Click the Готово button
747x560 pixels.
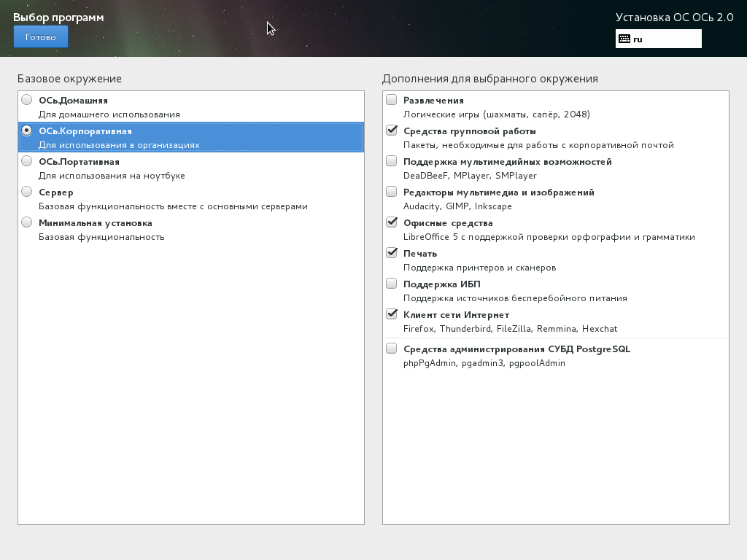(40, 36)
